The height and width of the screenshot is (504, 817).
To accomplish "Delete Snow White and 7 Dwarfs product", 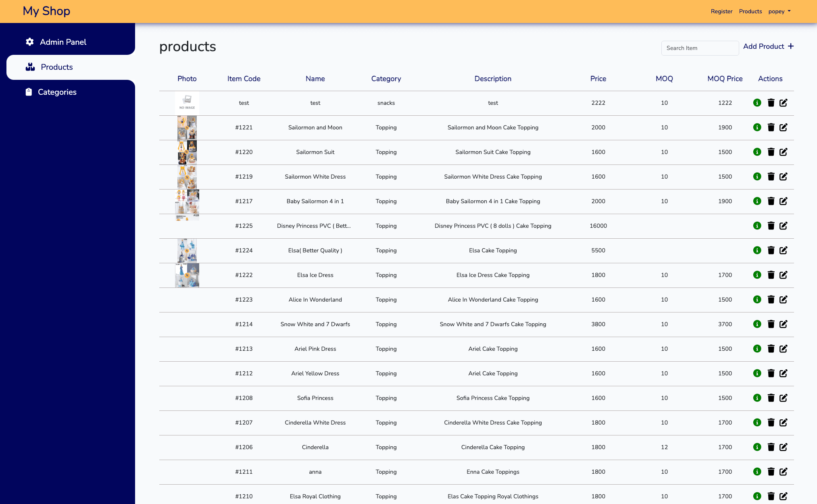I will pos(771,324).
